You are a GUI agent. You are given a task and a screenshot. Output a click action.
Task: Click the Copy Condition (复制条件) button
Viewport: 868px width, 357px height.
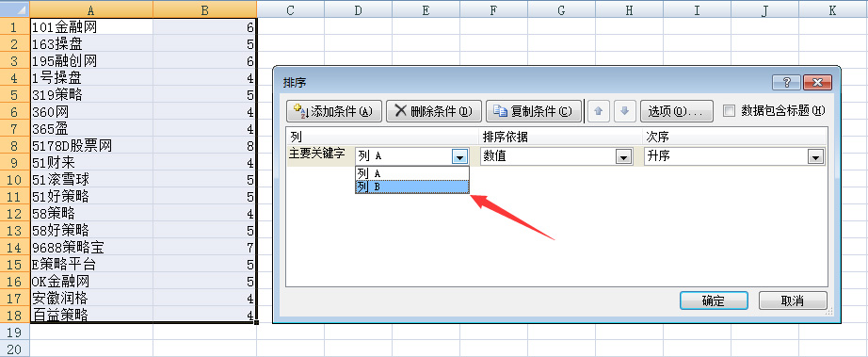[x=534, y=111]
